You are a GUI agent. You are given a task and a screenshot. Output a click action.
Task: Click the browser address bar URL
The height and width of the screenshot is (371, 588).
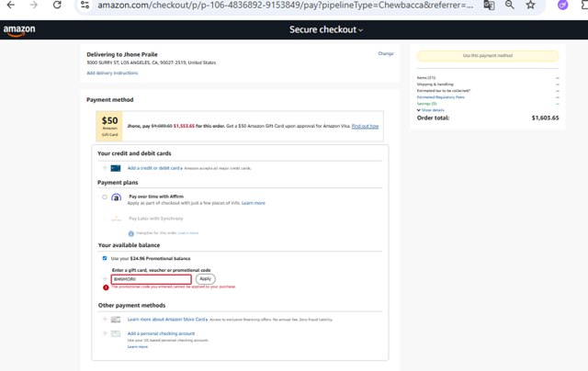click(x=285, y=6)
